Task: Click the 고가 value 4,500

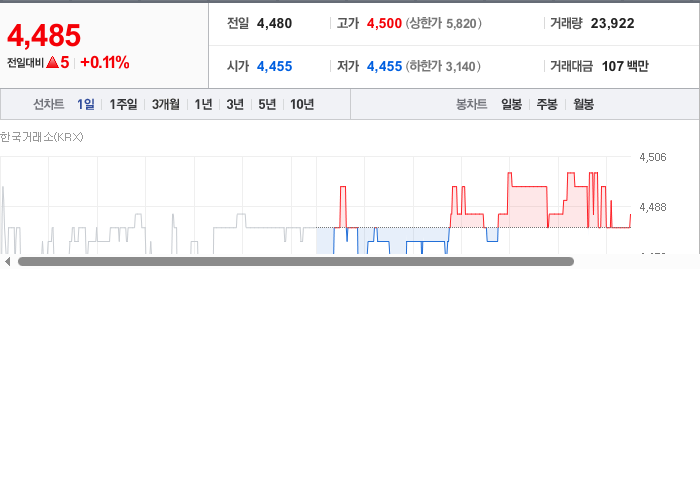Action: point(384,23)
